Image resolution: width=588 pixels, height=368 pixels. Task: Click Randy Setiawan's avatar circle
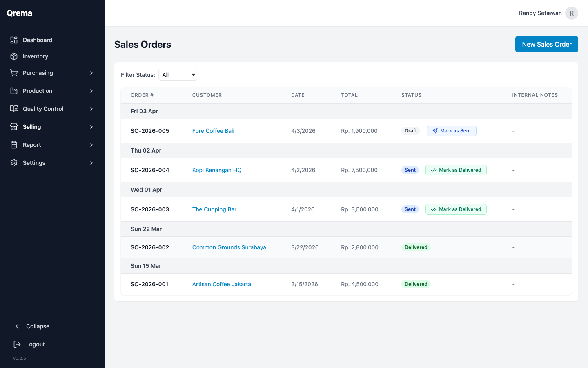571,13
